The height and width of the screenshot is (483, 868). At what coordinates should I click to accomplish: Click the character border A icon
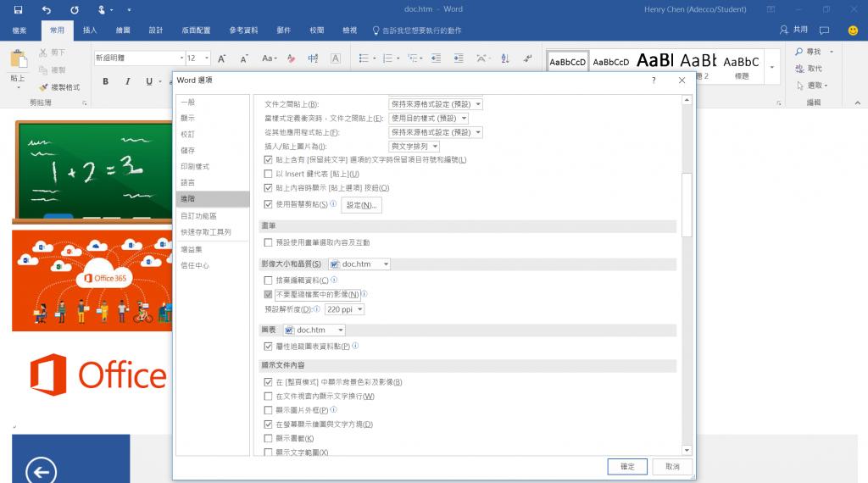336,58
